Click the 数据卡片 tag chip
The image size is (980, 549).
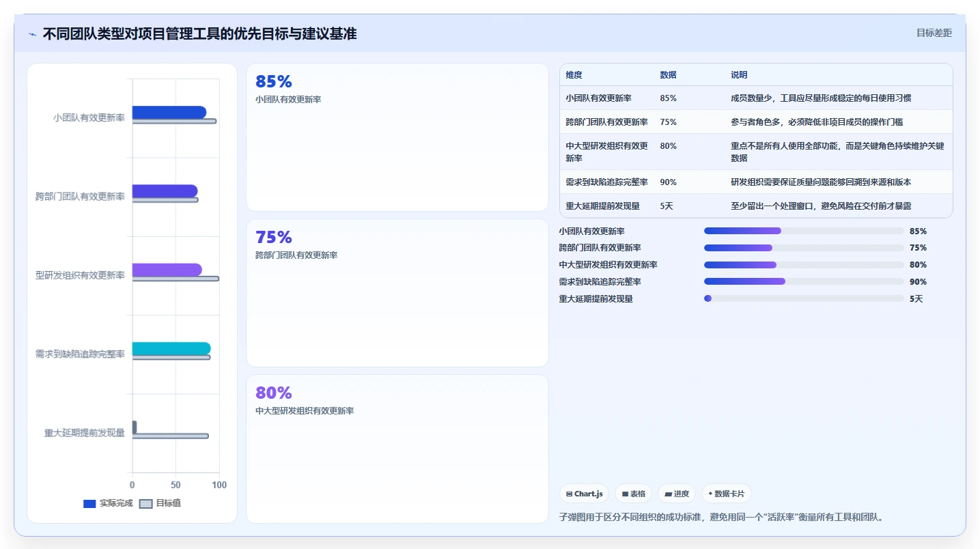point(727,494)
